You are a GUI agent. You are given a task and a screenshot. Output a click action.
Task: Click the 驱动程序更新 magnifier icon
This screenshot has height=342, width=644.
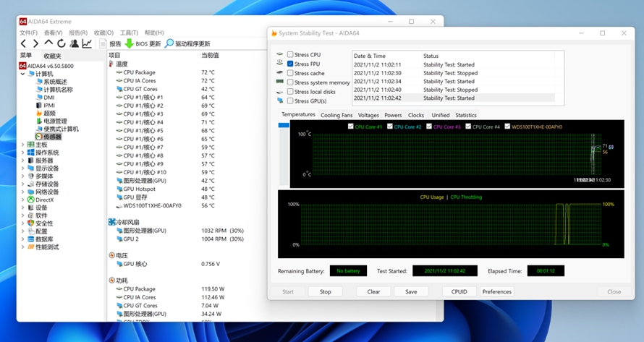tap(169, 44)
